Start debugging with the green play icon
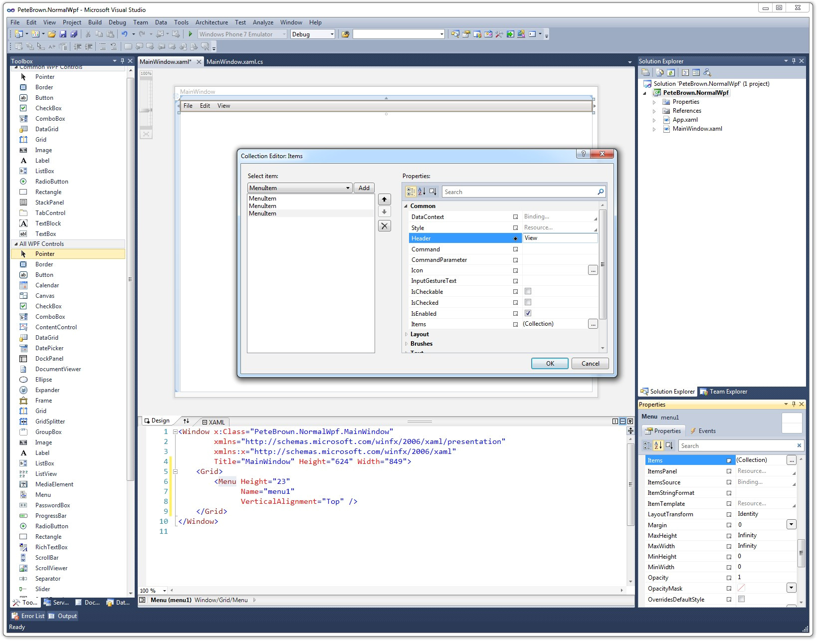Image resolution: width=817 pixels, height=644 pixels. (x=190, y=34)
